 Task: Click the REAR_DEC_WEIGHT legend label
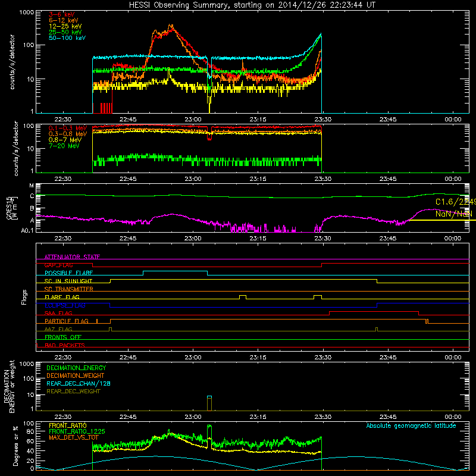(x=73, y=392)
